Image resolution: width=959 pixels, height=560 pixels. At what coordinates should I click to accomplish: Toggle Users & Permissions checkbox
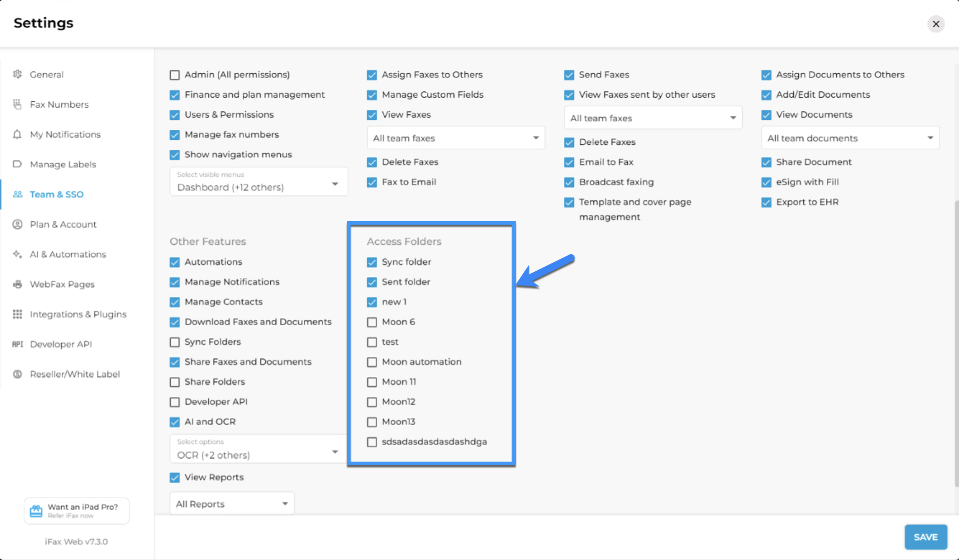175,115
